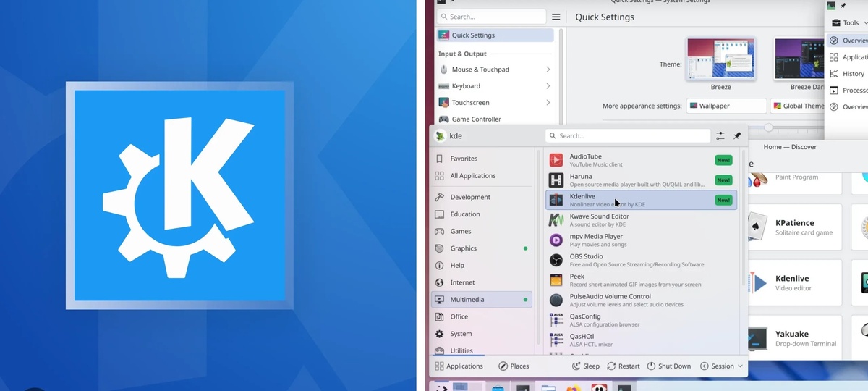Switch to the Places launcher tab
Screen dimensions: 868x391
514,366
